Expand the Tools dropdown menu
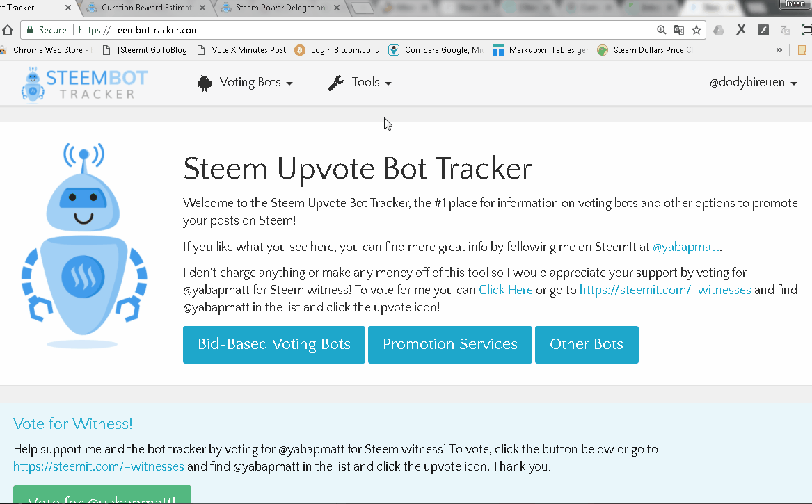The image size is (812, 504). (x=360, y=83)
